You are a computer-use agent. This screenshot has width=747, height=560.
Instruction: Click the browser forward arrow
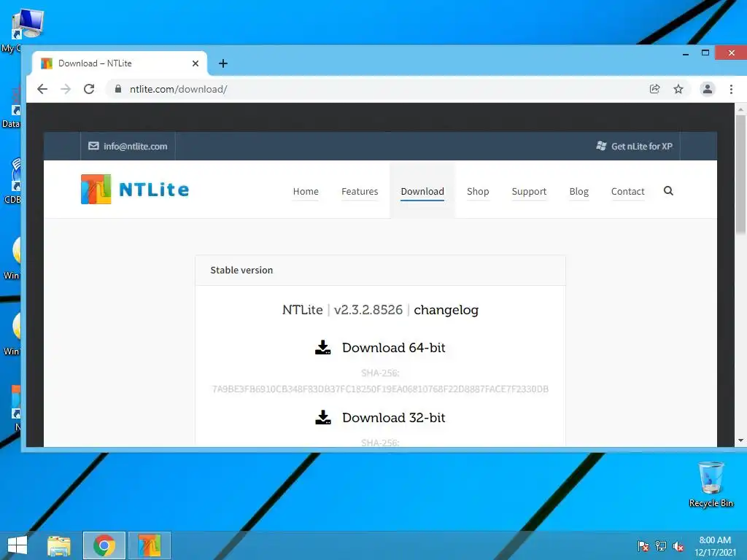pos(66,89)
